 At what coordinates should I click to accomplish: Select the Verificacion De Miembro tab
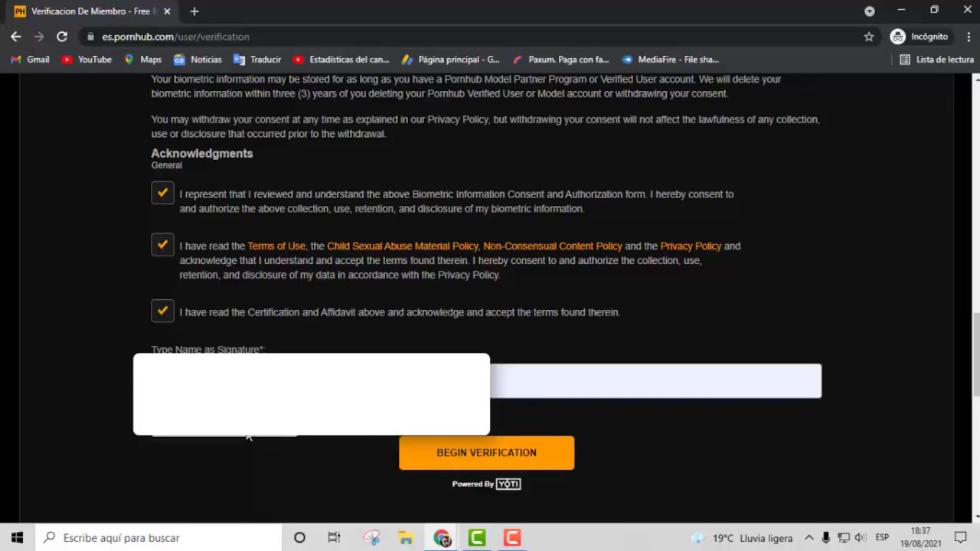pyautogui.click(x=88, y=11)
